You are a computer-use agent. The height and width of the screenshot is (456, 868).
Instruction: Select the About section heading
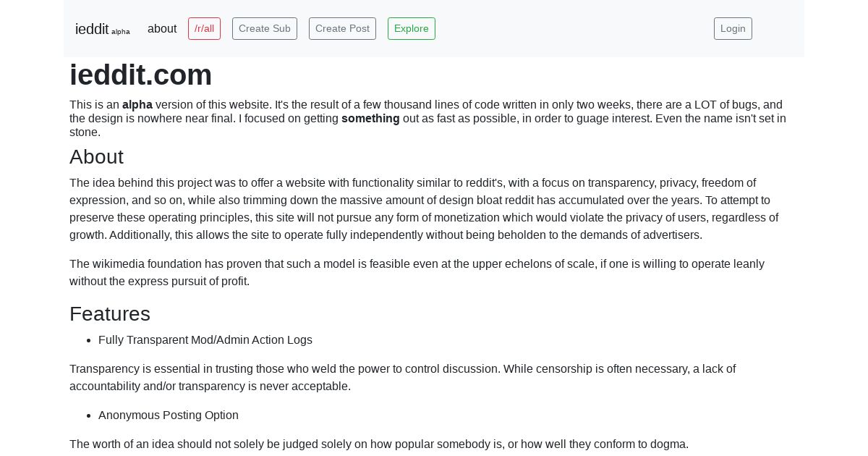96,157
